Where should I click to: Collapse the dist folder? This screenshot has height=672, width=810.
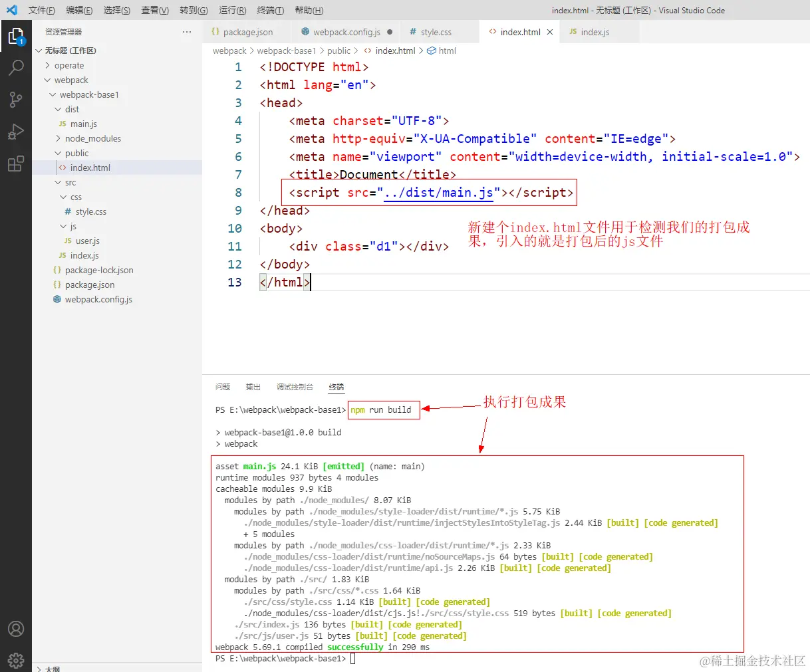[58, 109]
